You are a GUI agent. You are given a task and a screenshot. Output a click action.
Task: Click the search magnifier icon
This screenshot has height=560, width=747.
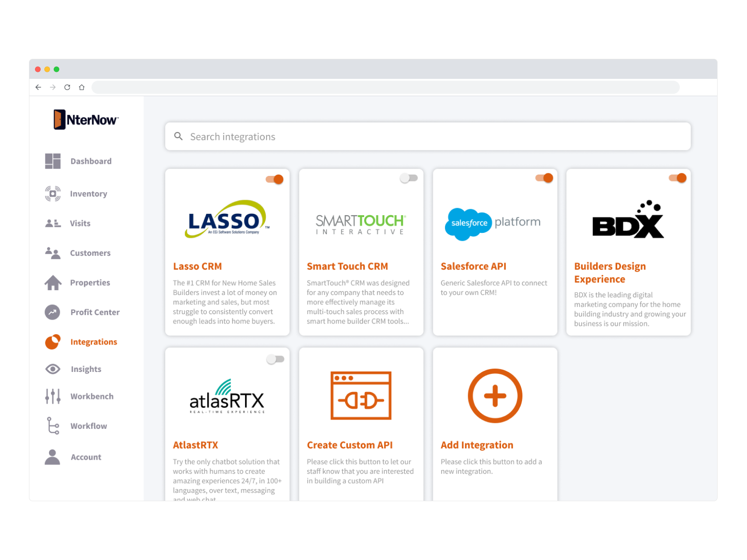pyautogui.click(x=178, y=136)
